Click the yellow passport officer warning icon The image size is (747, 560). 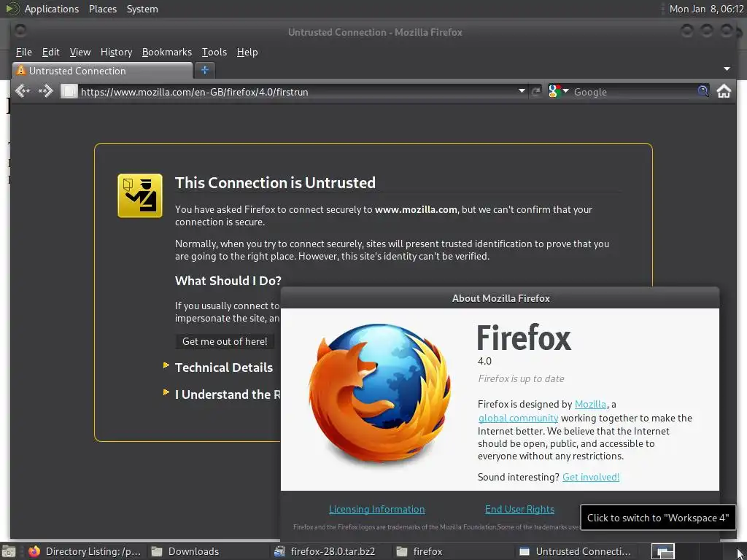tap(140, 195)
